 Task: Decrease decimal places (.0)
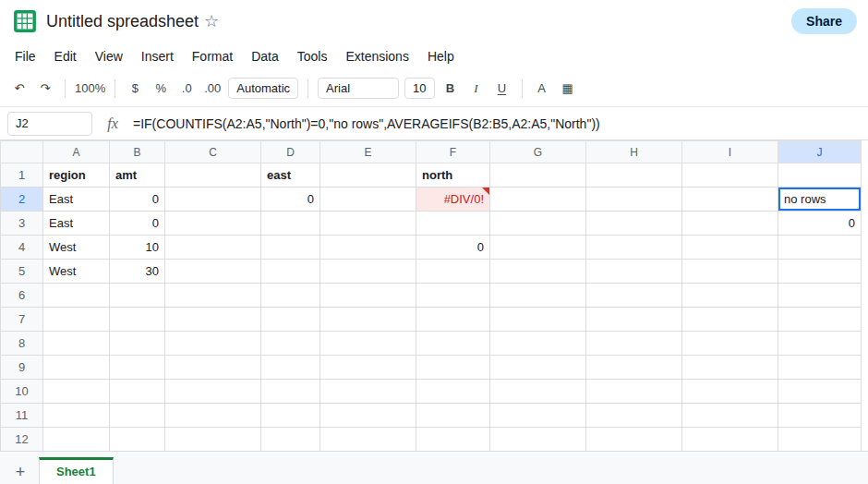tap(187, 88)
